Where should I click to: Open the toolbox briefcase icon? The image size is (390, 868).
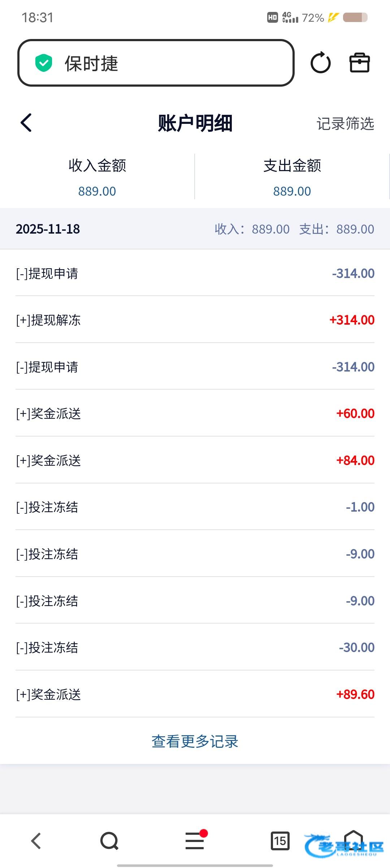pos(359,63)
